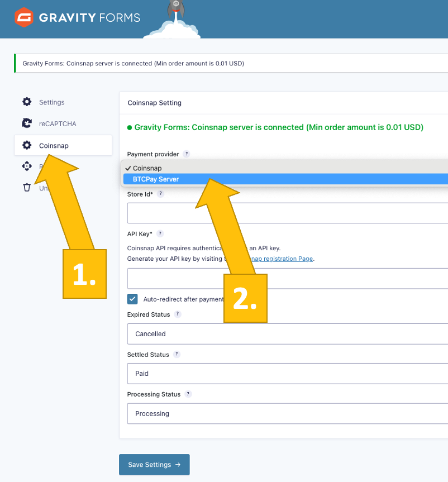Click the reCAPTCHA icon in sidebar
Screen dimensions: 448x482
26,123
